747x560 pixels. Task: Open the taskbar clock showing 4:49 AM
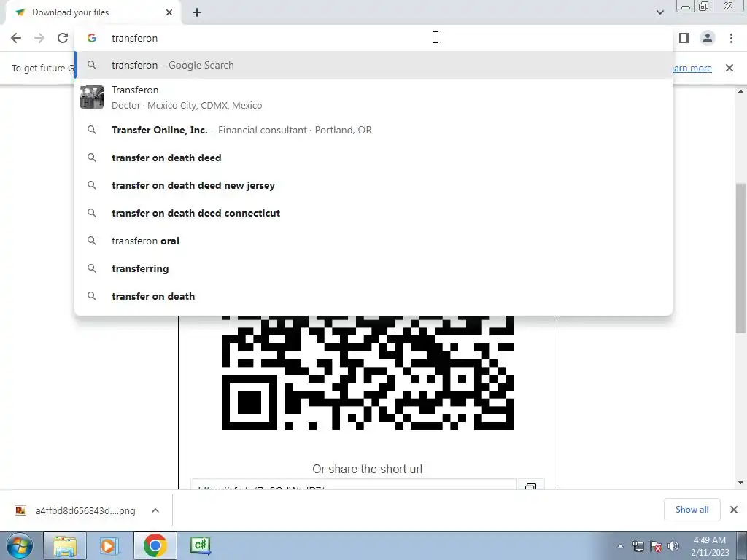(x=710, y=546)
